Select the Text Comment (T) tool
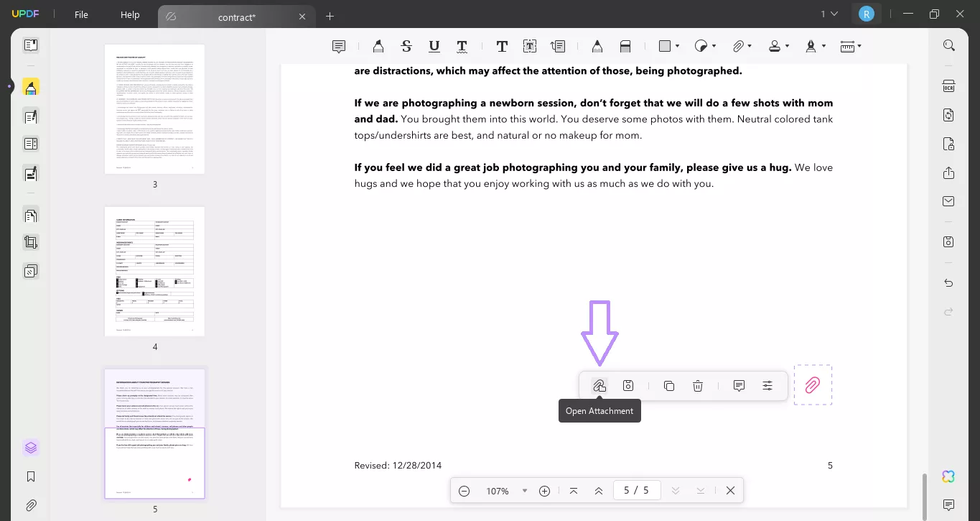The image size is (980, 521). [502, 46]
